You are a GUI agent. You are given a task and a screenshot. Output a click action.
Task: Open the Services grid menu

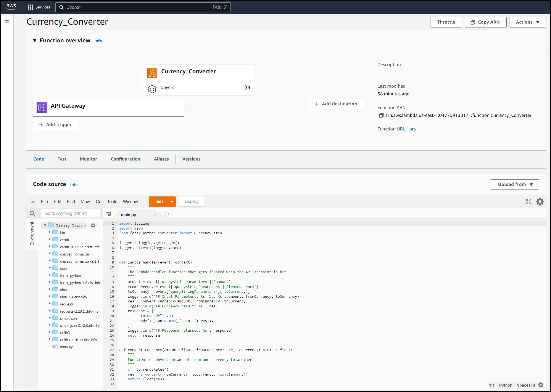click(30, 7)
